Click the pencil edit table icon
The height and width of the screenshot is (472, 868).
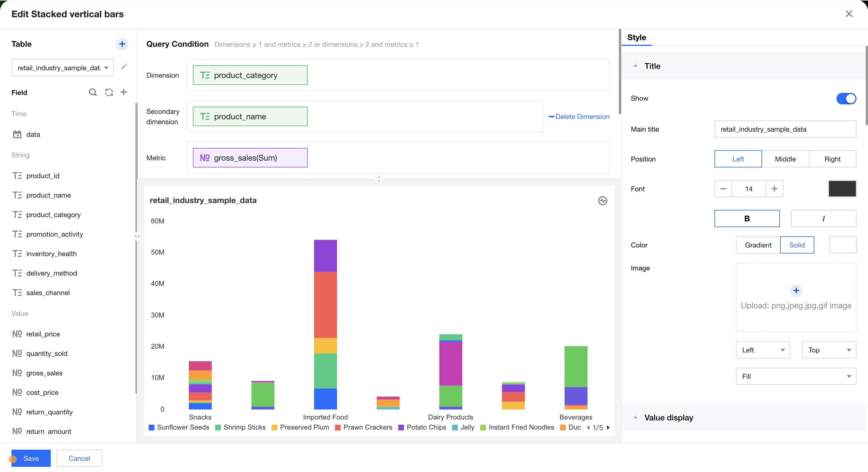[x=124, y=67]
